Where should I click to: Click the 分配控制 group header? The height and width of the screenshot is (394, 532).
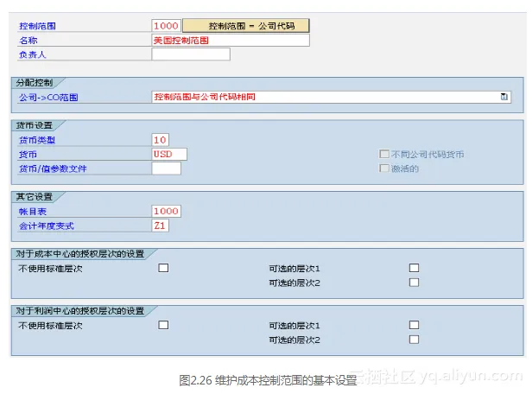tap(35, 82)
